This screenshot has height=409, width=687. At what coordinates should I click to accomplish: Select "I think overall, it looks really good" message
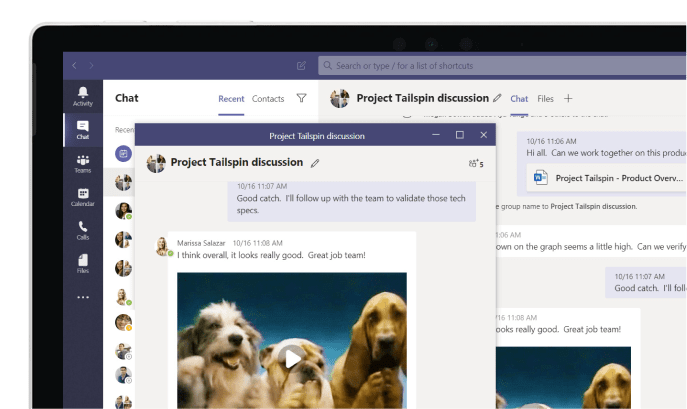click(x=271, y=255)
